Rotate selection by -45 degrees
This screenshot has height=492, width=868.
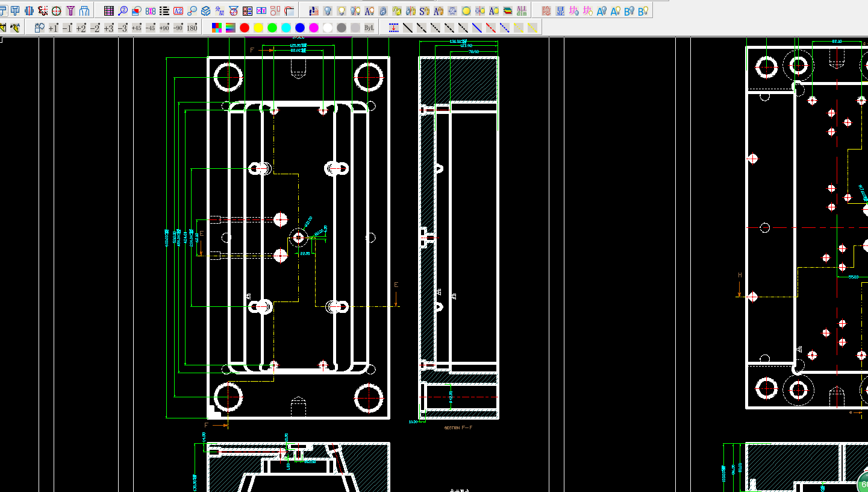tap(151, 28)
